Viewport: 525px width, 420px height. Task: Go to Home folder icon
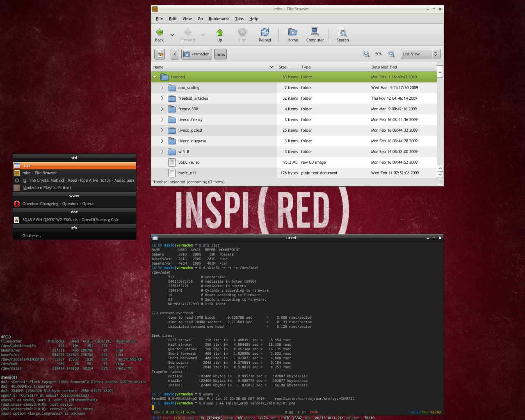[x=292, y=32]
